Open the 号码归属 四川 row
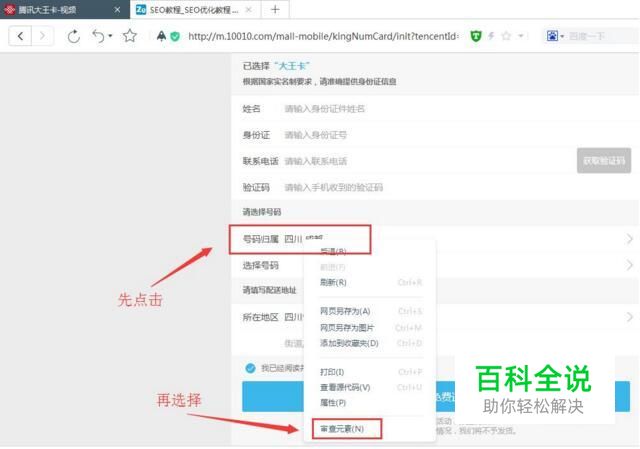 pos(435,239)
